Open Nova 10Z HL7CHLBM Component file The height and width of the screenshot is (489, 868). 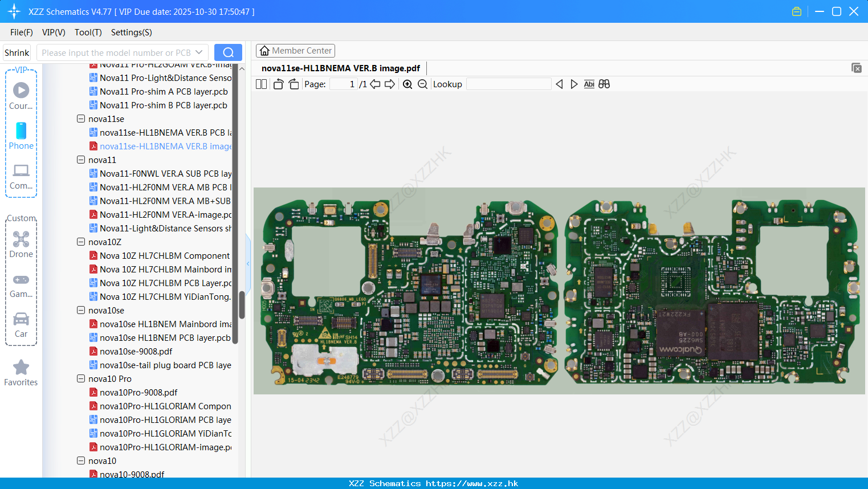[160, 255]
